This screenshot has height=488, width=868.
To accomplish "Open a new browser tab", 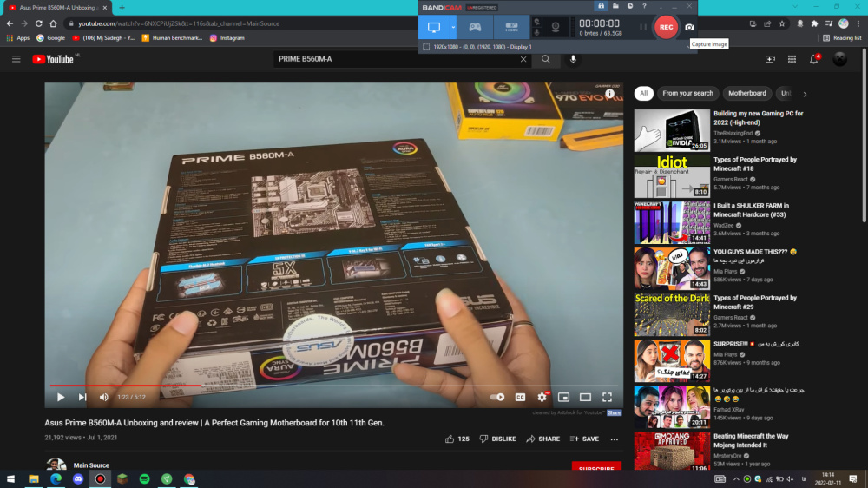I will click(122, 8).
